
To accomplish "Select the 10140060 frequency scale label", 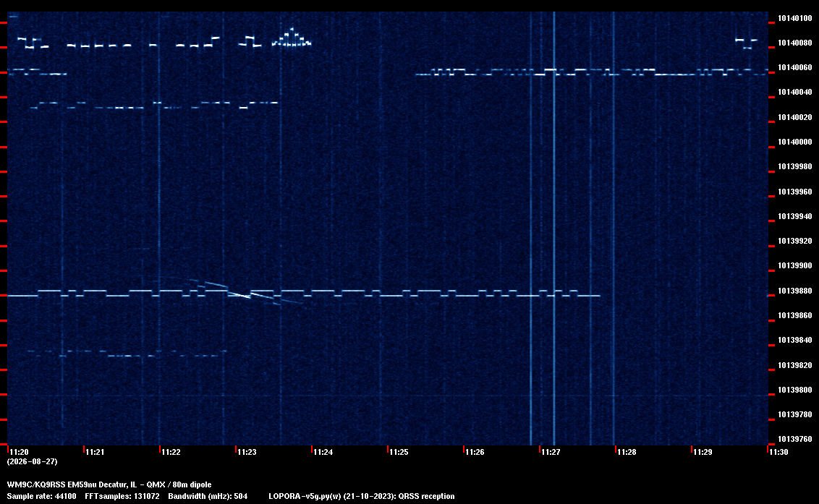I will (795, 67).
